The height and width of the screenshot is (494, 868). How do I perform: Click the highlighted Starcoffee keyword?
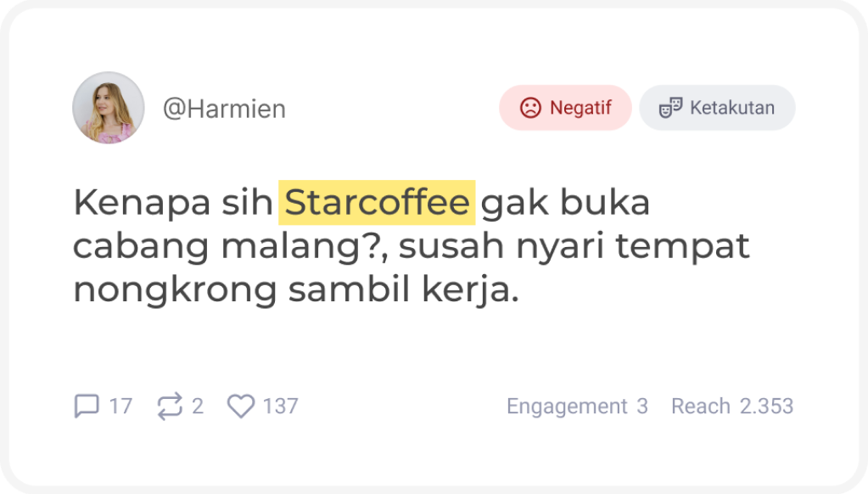coord(377,203)
